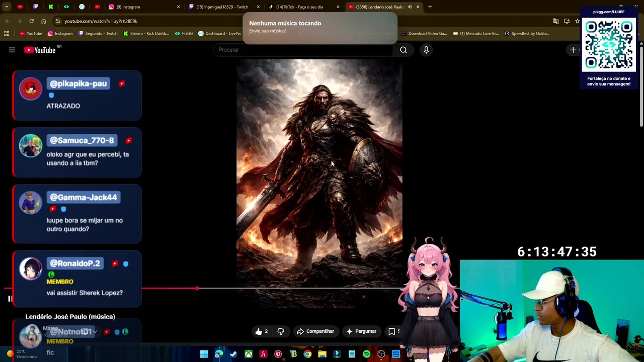Open Spotify from the taskbar
This screenshot has width=644, height=362.
(366, 354)
